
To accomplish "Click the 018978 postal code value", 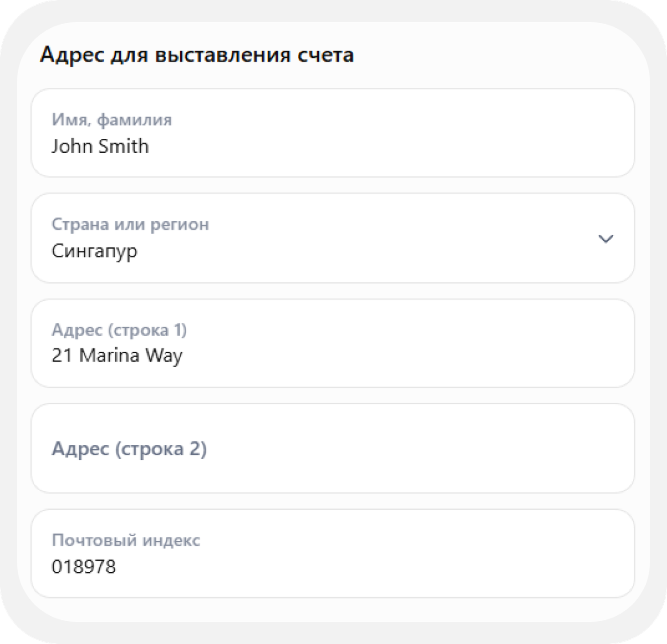I will [84, 567].
